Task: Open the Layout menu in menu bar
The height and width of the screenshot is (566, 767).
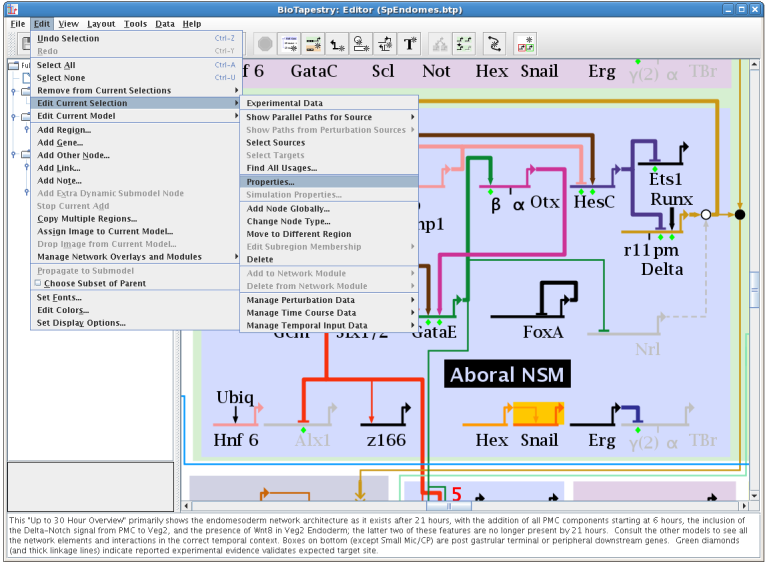Action: 100,23
